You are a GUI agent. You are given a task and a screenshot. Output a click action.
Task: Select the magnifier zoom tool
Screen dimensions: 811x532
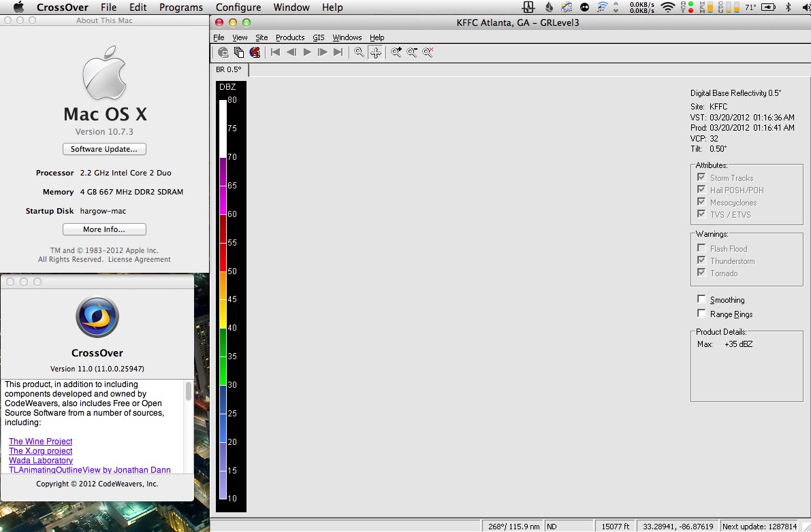[x=359, y=52]
